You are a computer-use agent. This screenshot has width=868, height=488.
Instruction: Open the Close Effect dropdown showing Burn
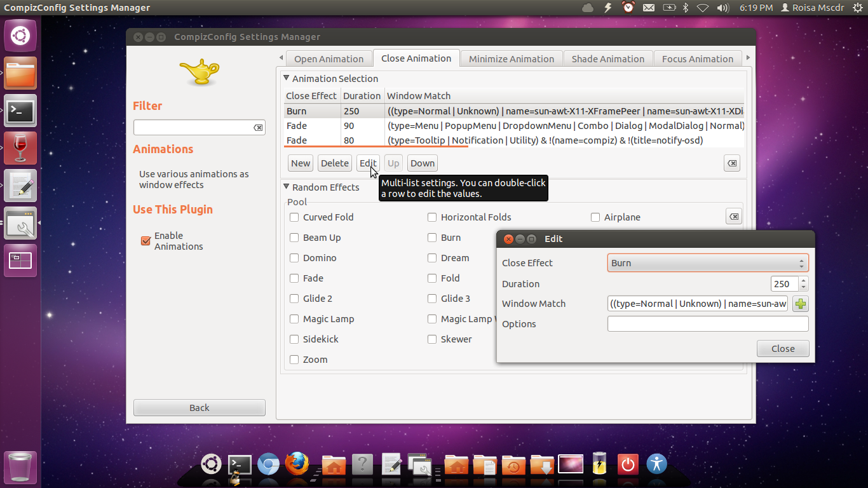[708, 263]
